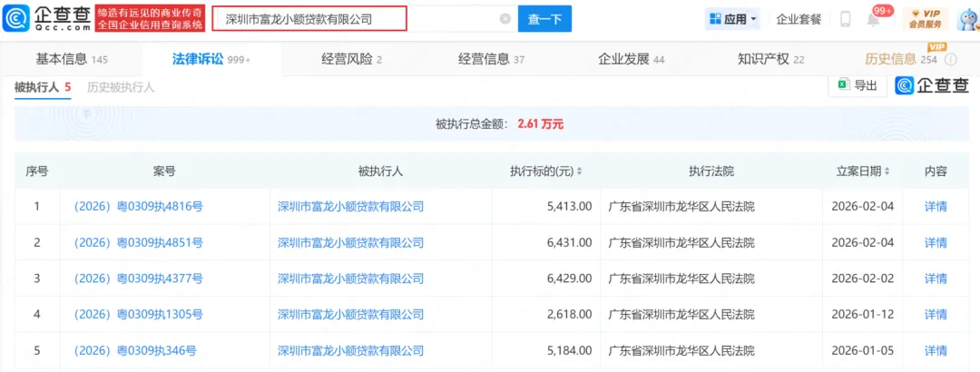The width and height of the screenshot is (980, 372).
Task: Select amount 5,184.00 cell
Action: [x=569, y=350]
